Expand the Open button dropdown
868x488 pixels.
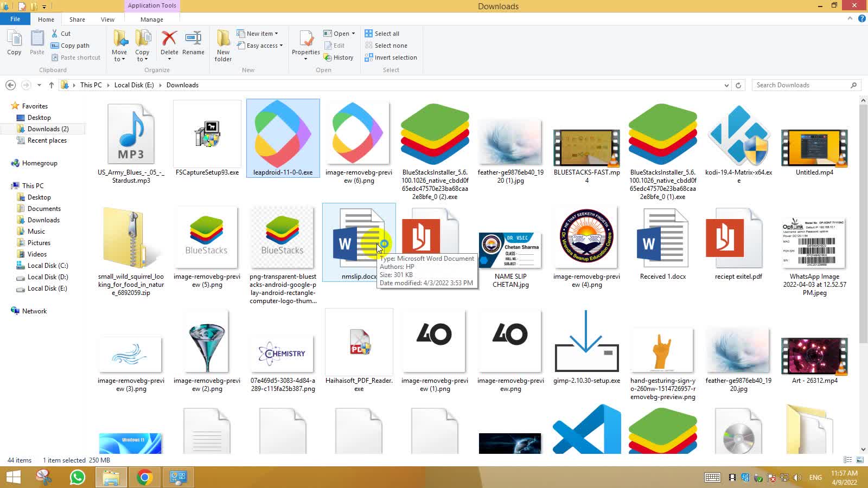click(353, 34)
